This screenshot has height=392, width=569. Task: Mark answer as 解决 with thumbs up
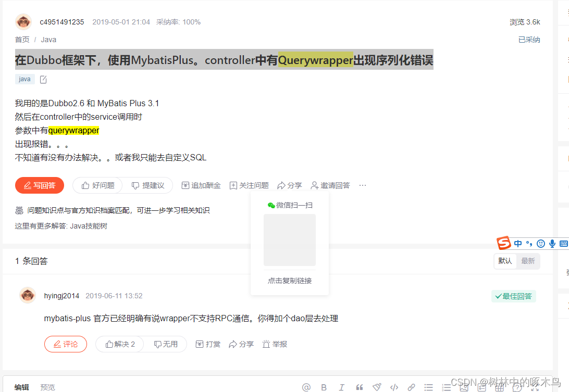pos(120,344)
